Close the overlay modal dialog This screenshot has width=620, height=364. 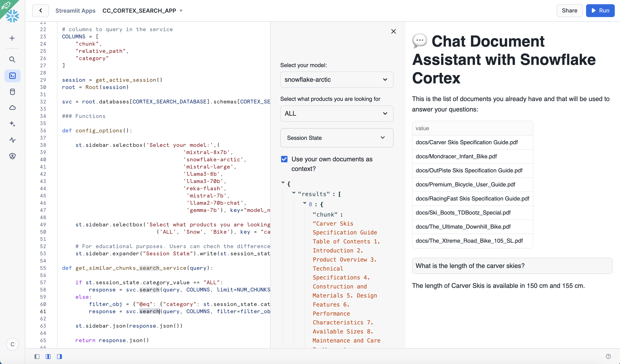pyautogui.click(x=393, y=31)
